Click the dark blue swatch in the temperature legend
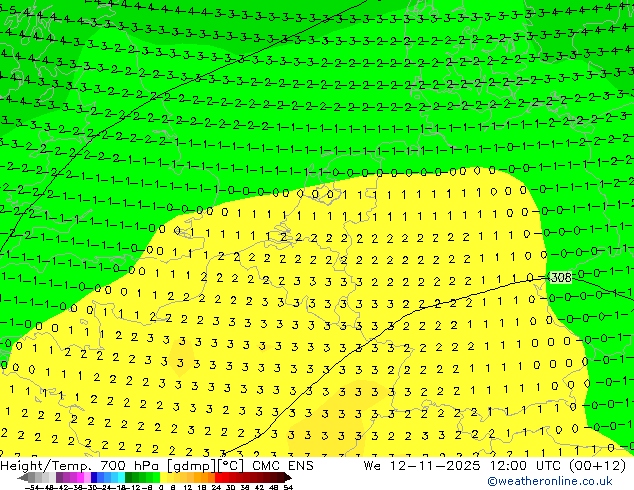634x490 pixels. click(94, 477)
